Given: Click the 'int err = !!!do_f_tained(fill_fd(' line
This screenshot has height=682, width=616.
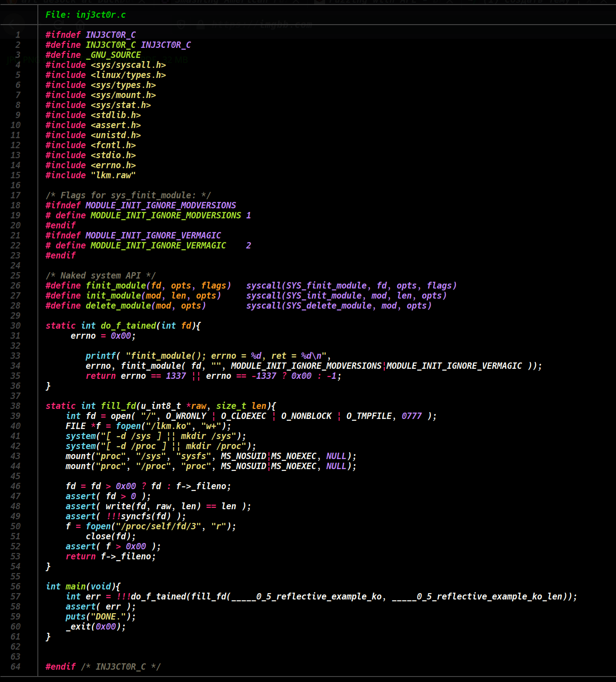Looking at the screenshot, I should (322, 596).
